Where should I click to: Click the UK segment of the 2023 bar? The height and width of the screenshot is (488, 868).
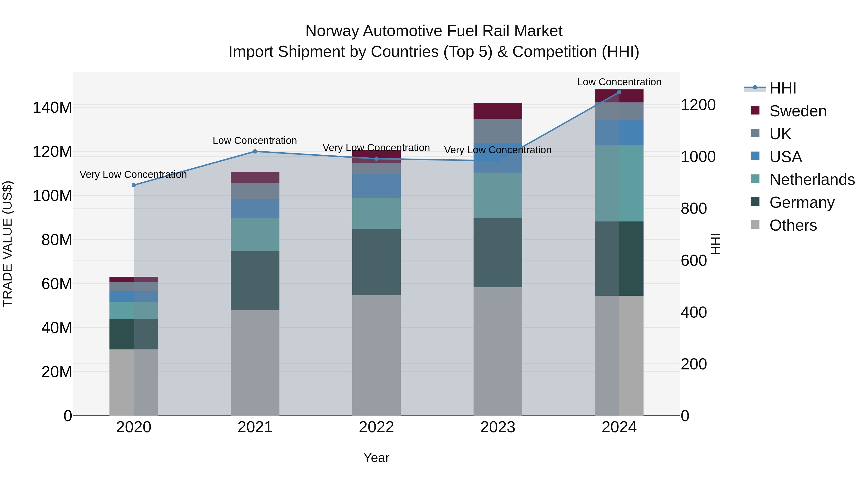click(x=498, y=131)
